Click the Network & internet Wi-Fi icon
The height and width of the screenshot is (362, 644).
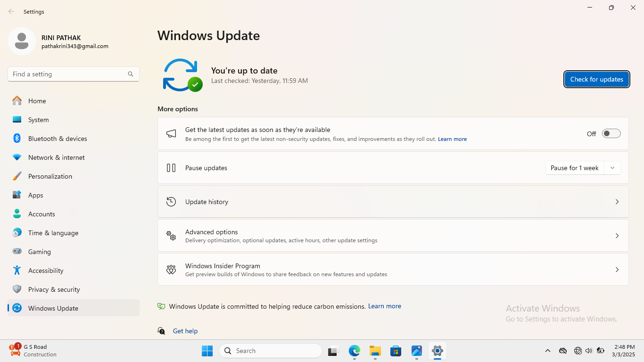pos(17,157)
